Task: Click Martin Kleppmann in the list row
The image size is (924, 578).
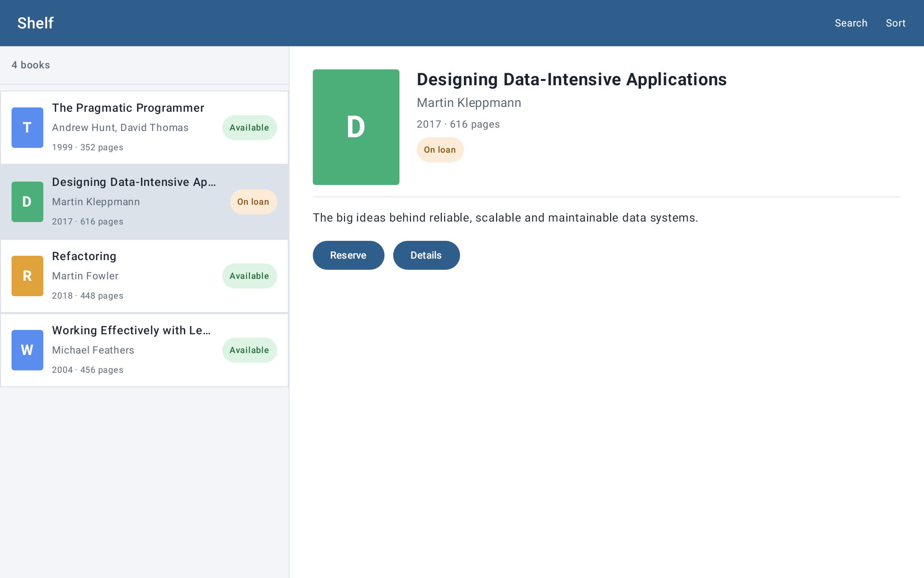Action: pyautogui.click(x=96, y=202)
